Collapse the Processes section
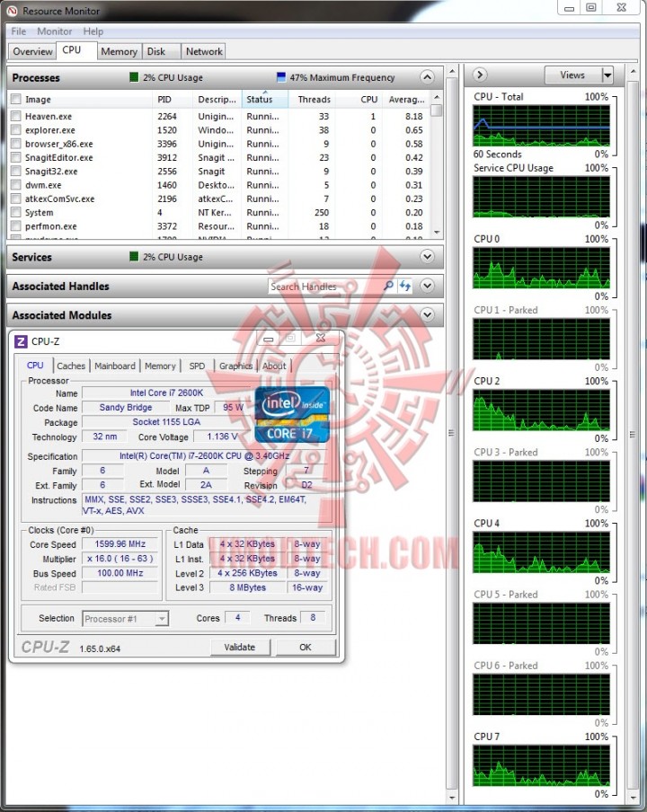The height and width of the screenshot is (812, 647). tap(427, 77)
